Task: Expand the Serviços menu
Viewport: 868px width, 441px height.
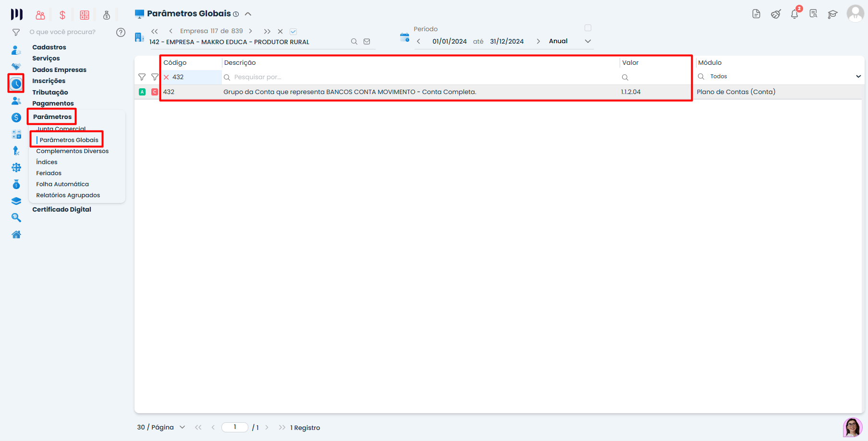Action: click(46, 58)
